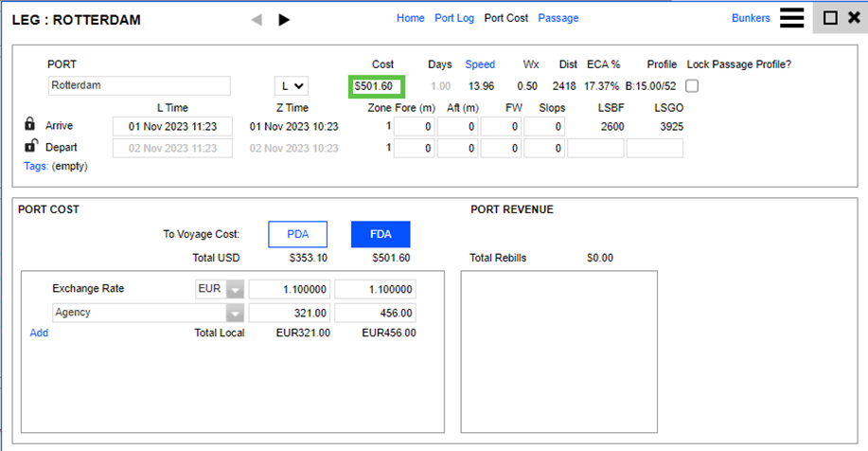This screenshot has height=451, width=868.
Task: Click the Speed column header link
Action: (x=479, y=64)
